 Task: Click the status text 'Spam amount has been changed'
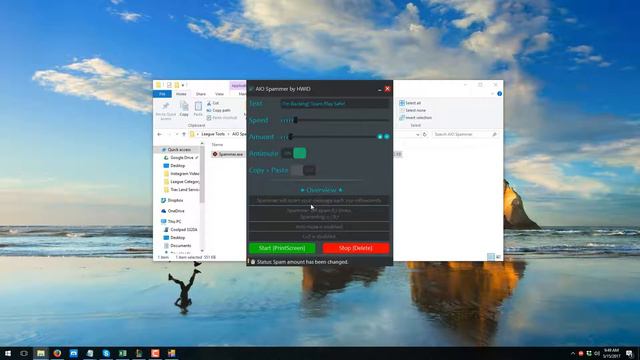click(x=302, y=262)
